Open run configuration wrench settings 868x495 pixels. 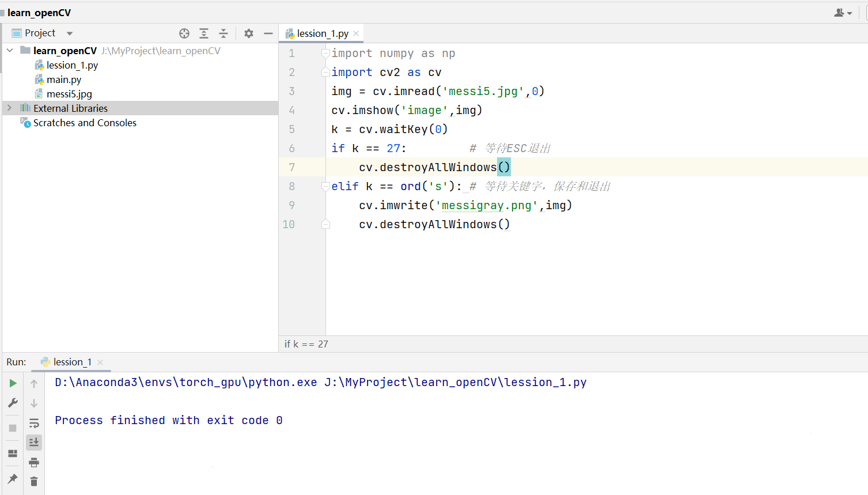[x=13, y=403]
